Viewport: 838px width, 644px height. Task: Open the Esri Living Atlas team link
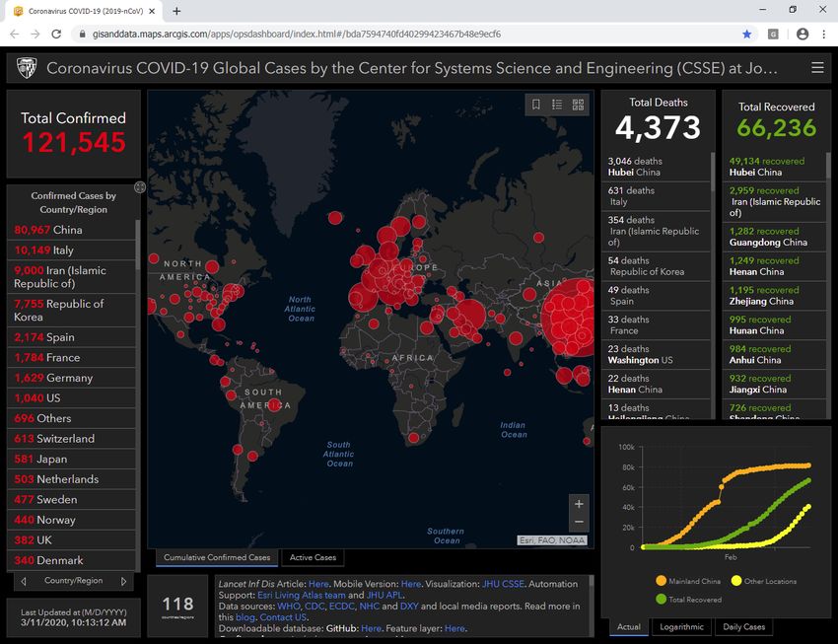(x=302, y=595)
